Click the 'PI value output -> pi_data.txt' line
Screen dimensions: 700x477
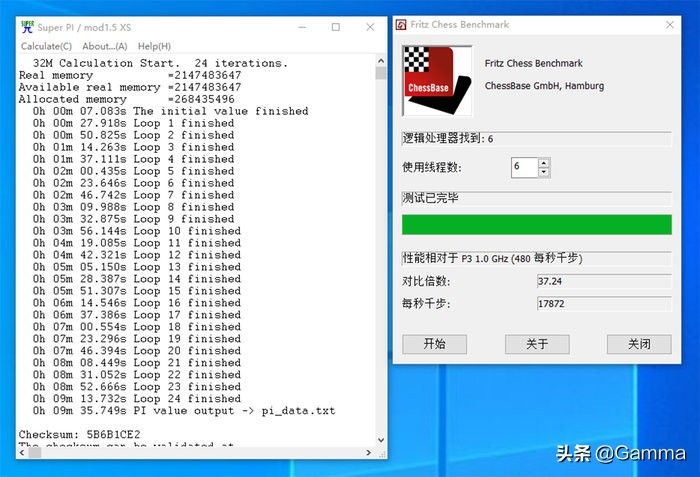coord(183,410)
